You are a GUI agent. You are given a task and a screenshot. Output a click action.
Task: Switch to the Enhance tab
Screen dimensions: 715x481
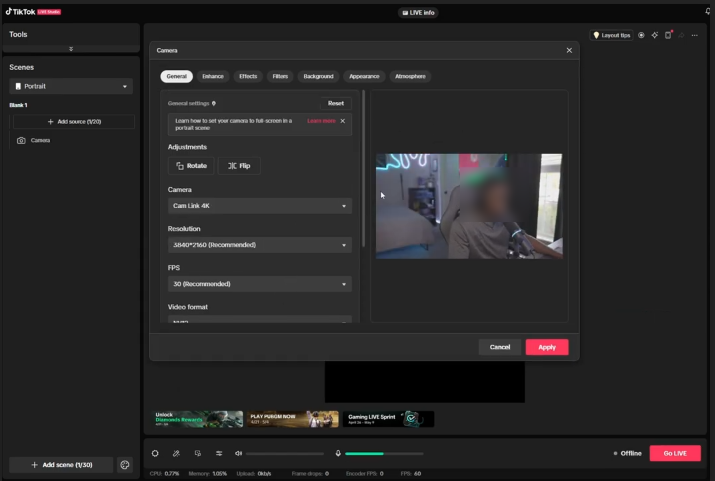click(x=212, y=76)
